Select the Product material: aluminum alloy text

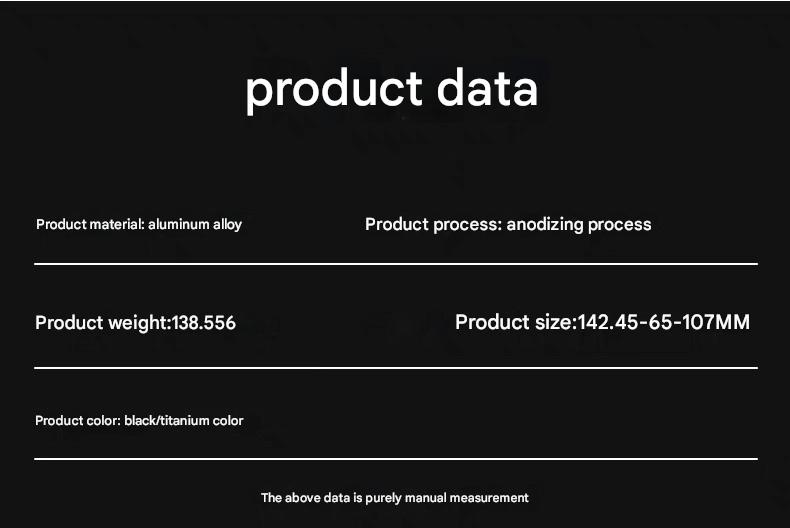point(139,225)
